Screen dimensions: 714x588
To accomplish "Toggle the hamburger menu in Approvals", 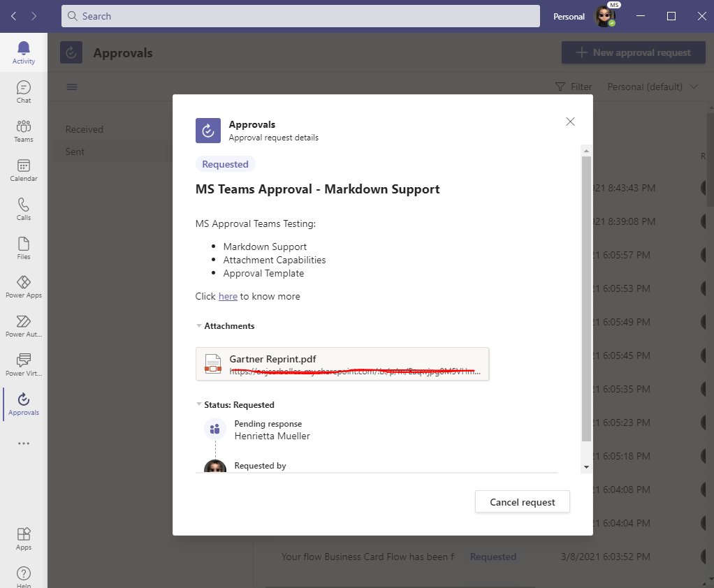I will [72, 87].
